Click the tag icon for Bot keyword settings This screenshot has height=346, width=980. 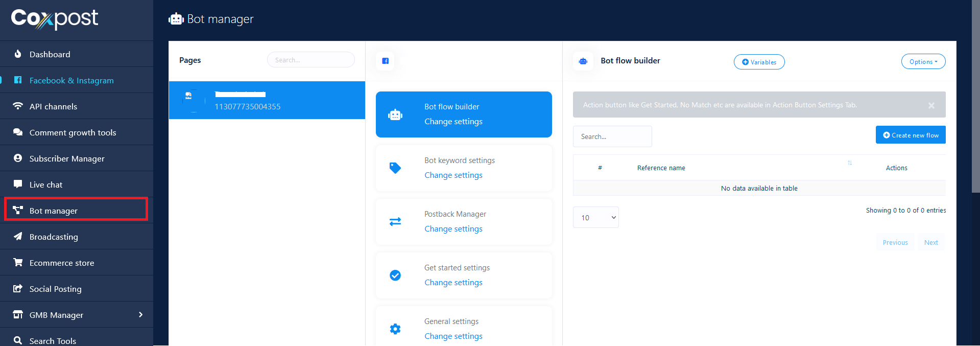coord(395,168)
